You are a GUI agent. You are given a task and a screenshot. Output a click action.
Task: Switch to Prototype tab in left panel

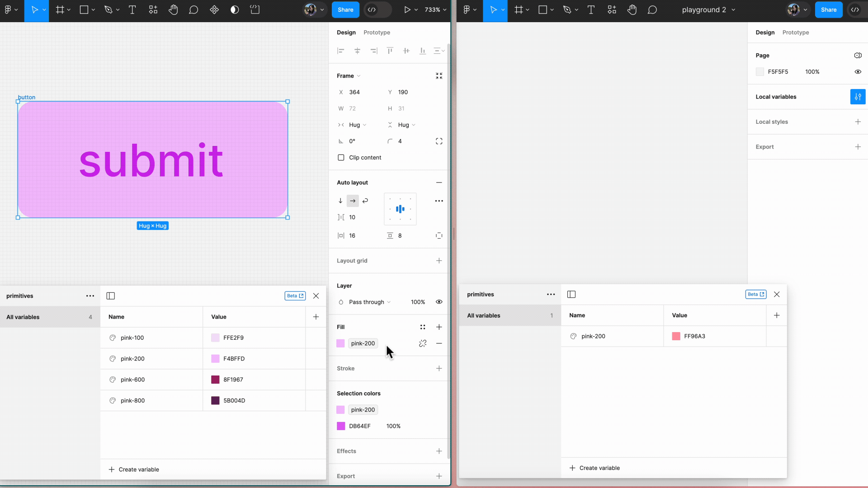[x=377, y=33]
